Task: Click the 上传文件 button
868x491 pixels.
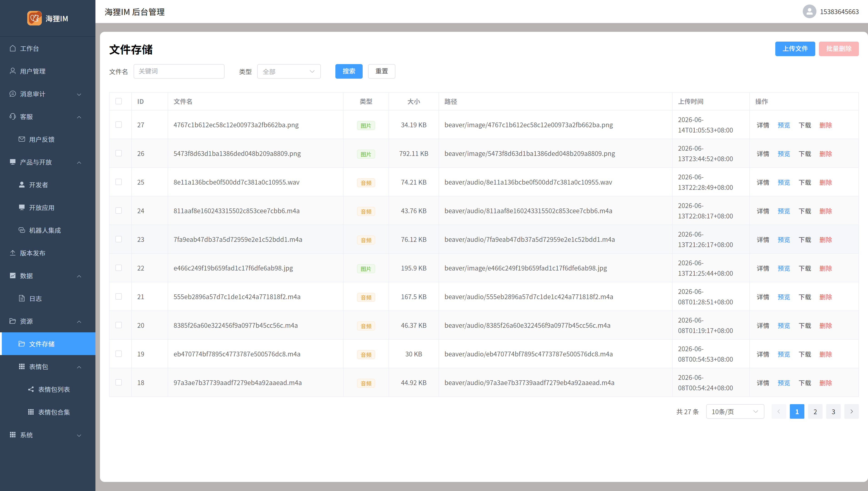Action: (x=795, y=49)
